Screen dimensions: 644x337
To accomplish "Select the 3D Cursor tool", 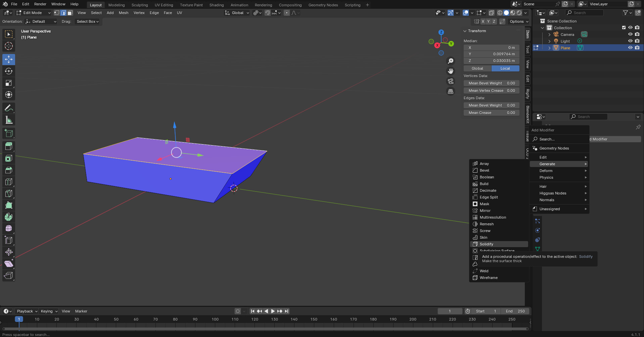I will tap(9, 46).
